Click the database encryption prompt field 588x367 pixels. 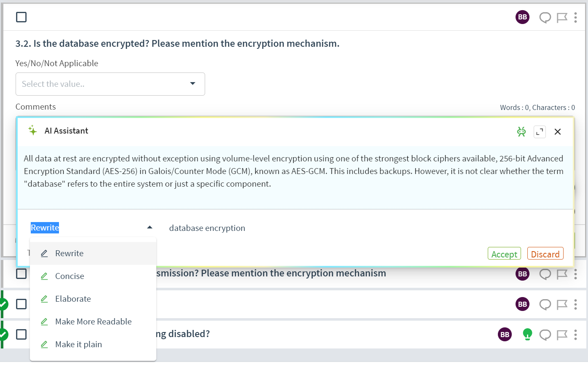pos(362,228)
